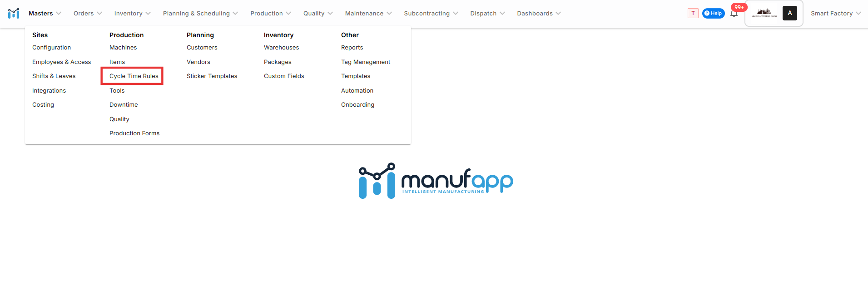Click the Onboarding option under Other
868x286 pixels.
pos(357,104)
